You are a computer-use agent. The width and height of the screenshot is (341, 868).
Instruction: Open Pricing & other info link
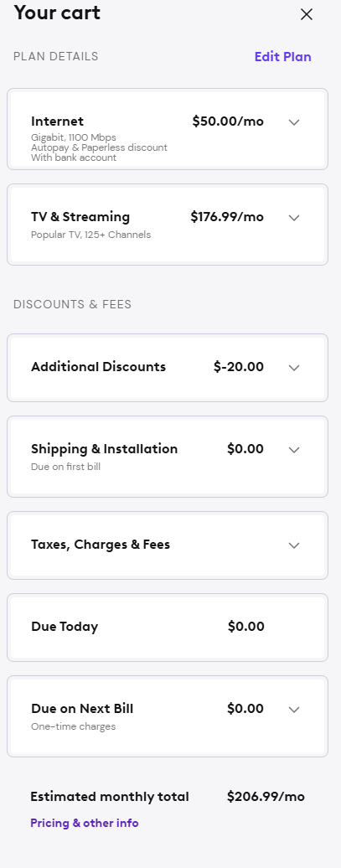(84, 823)
